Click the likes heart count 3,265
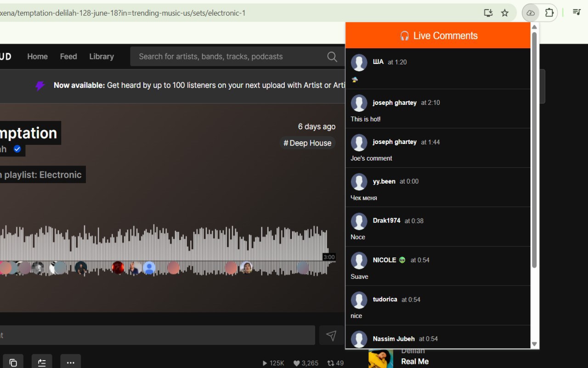Image resolution: width=588 pixels, height=368 pixels. pos(306,363)
